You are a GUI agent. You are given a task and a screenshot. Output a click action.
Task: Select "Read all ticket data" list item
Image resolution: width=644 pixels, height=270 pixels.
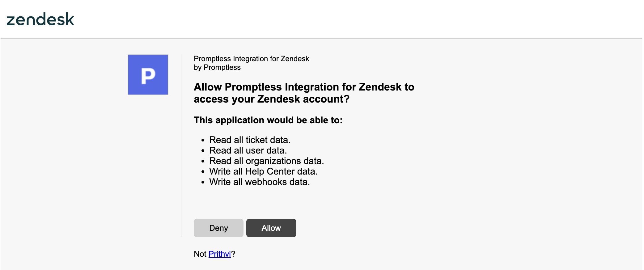250,140
